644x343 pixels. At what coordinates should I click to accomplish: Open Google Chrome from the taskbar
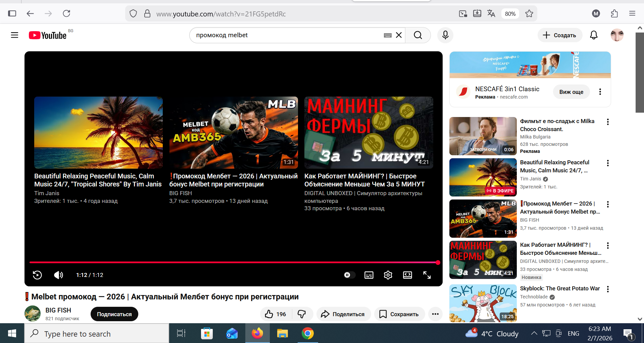click(x=307, y=333)
